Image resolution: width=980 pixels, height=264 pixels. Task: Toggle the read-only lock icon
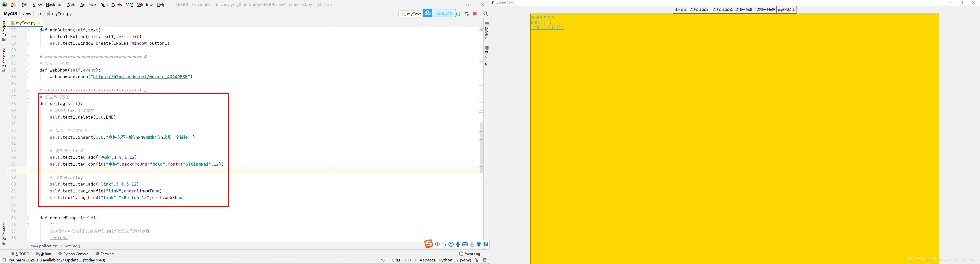point(477,260)
